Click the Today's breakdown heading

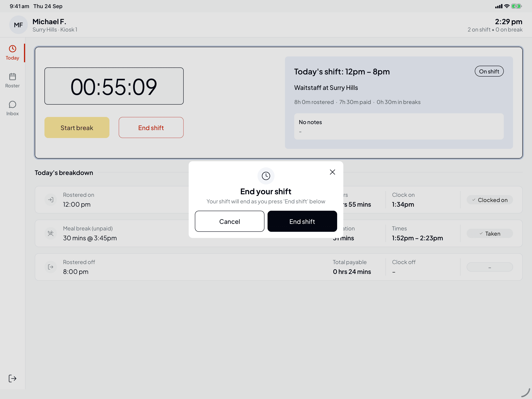coord(64,173)
